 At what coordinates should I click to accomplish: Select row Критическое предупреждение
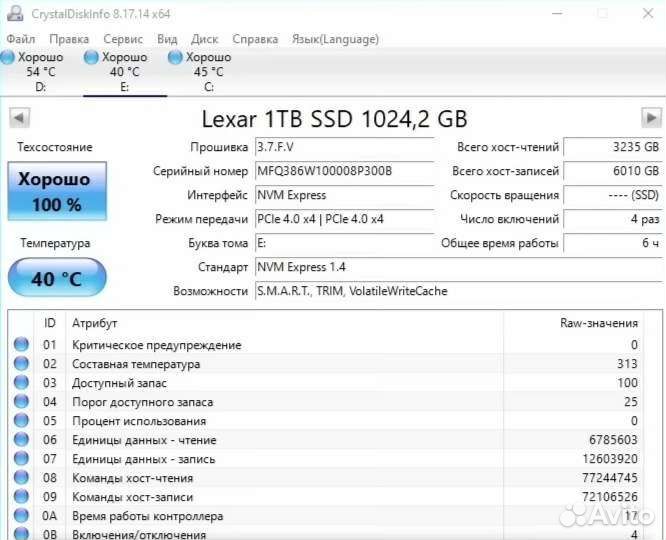pos(325,345)
